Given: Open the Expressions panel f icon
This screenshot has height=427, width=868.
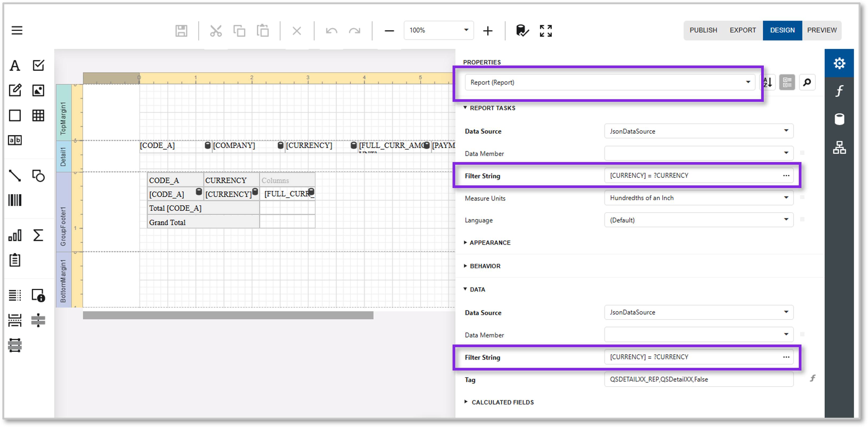Looking at the screenshot, I should (x=839, y=91).
